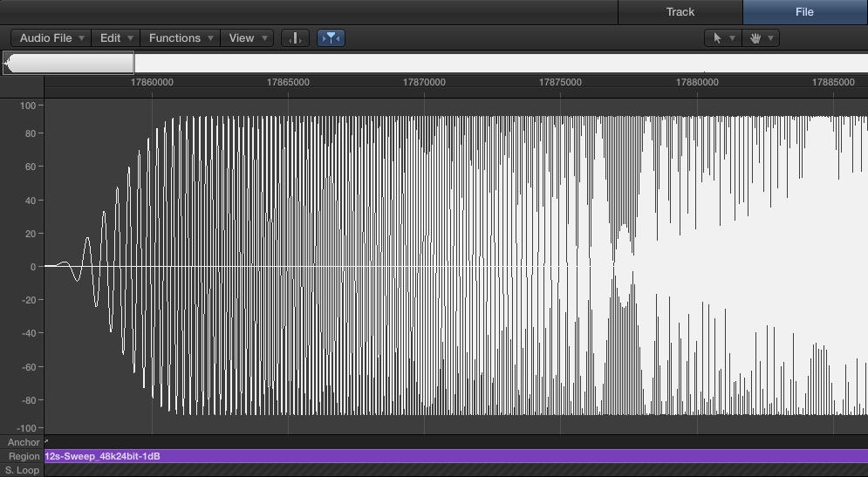Viewport: 868px width, 477px height.
Task: Expand the pointer tool dropdown arrow
Action: click(x=733, y=38)
